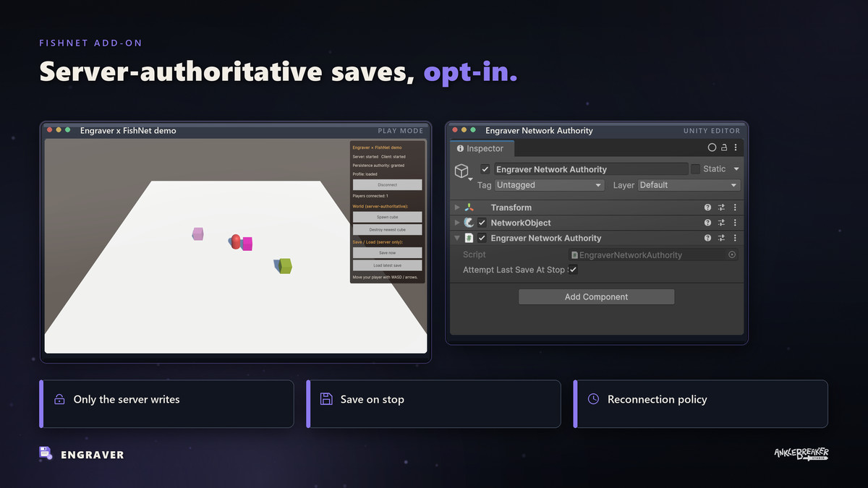
Task: Click the 'Save / Load (server only):' heading
Action: (378, 241)
